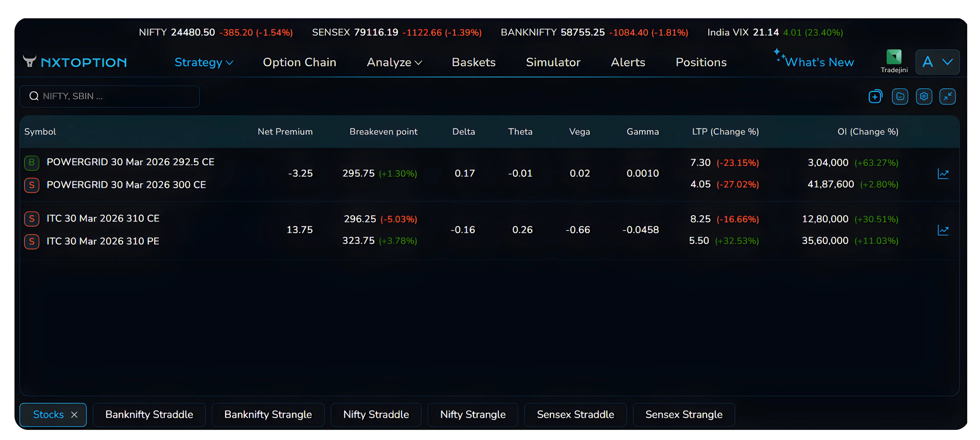Open the settings gear icon

click(x=924, y=96)
